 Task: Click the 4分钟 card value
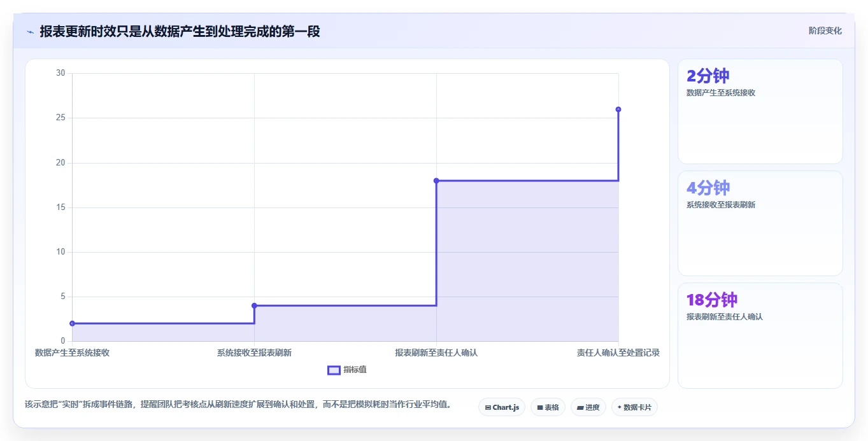point(708,188)
